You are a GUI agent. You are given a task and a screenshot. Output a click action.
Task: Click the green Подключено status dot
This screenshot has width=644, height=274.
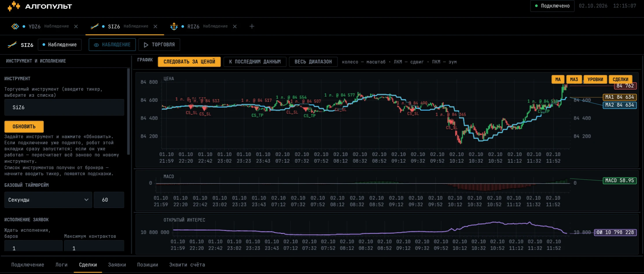tap(536, 6)
